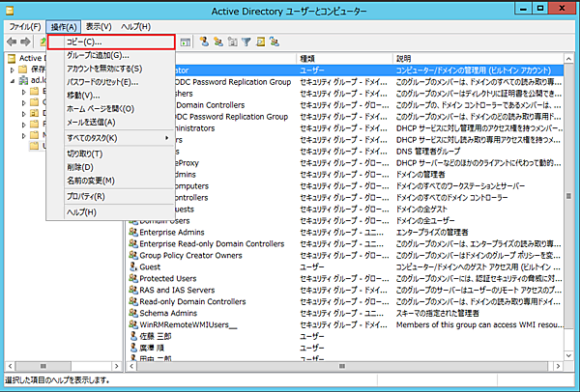
Task: Click the show/hide action pane toolbar icon
Action: pos(186,42)
